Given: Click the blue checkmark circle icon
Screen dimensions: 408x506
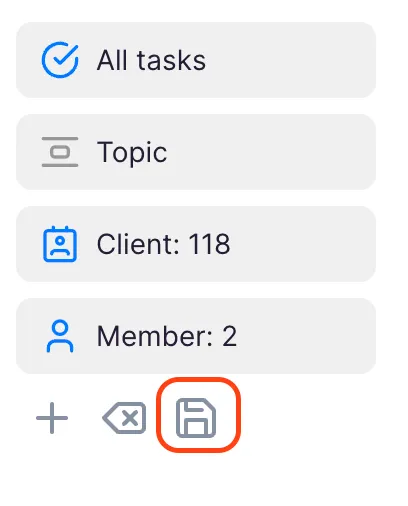Looking at the screenshot, I should click(x=60, y=60).
